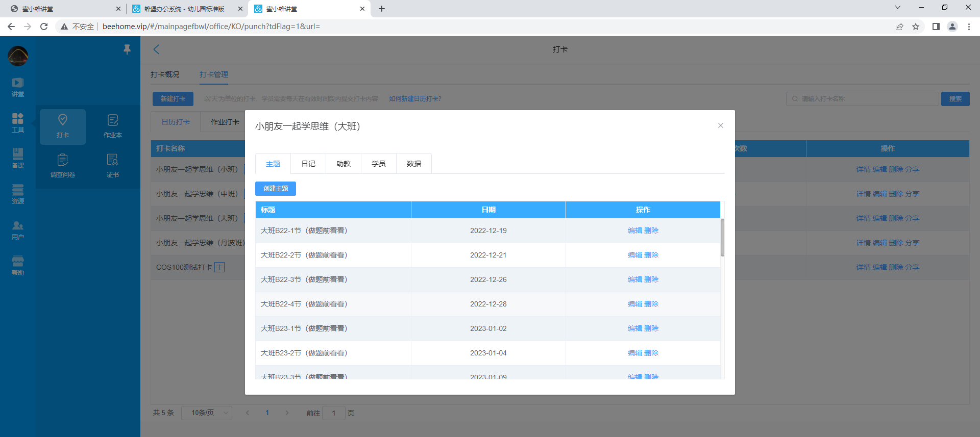This screenshot has width=980, height=437.
Task: Expand the 10条/页 page size dropdown
Action: (x=206, y=413)
